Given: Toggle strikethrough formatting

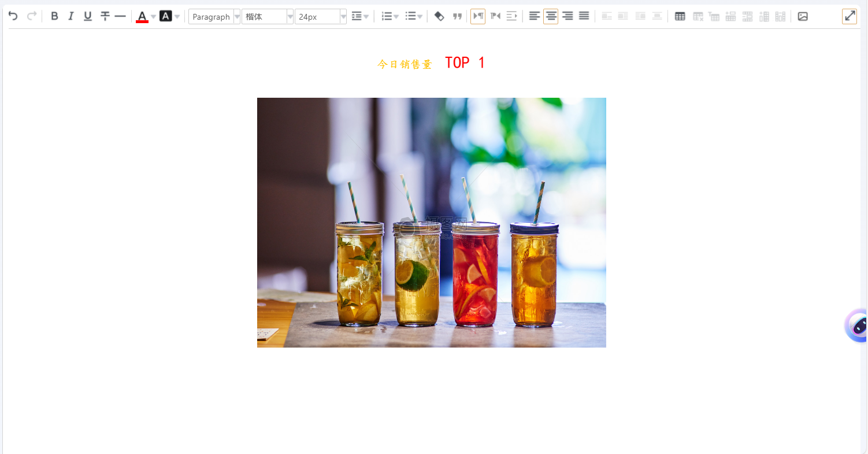Looking at the screenshot, I should click(105, 16).
